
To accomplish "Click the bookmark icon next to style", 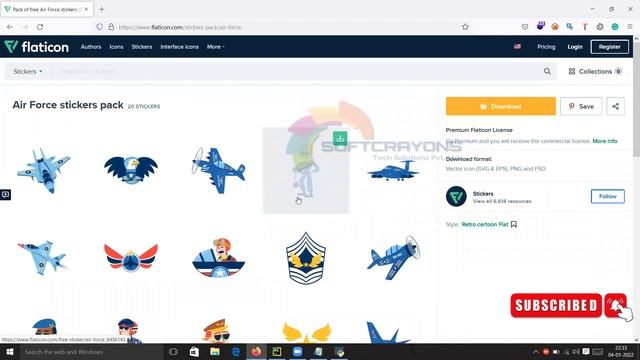I will [x=513, y=224].
